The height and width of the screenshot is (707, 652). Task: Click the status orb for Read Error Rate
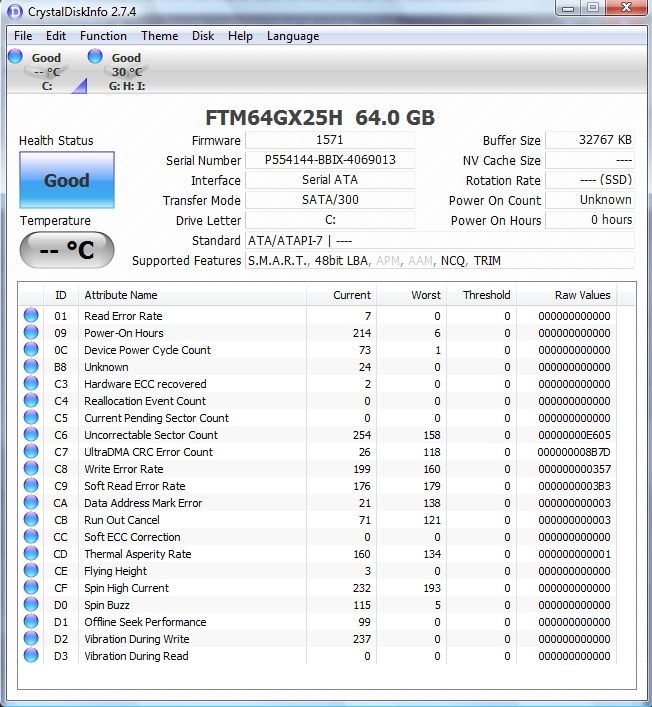(x=31, y=315)
